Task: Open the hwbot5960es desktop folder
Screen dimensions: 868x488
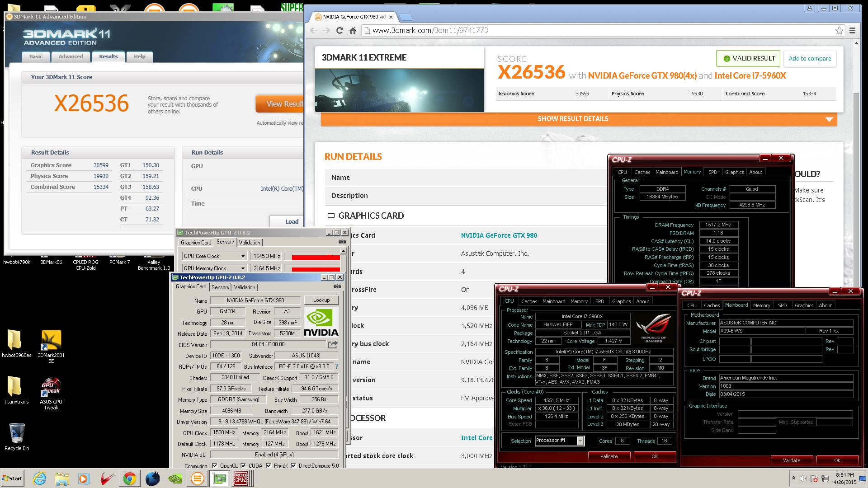Action: 17,343
